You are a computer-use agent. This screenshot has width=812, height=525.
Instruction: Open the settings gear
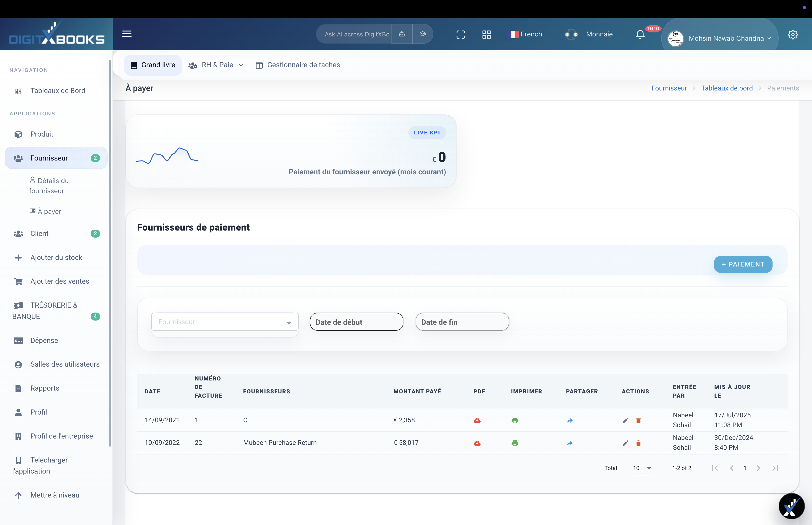coord(793,35)
